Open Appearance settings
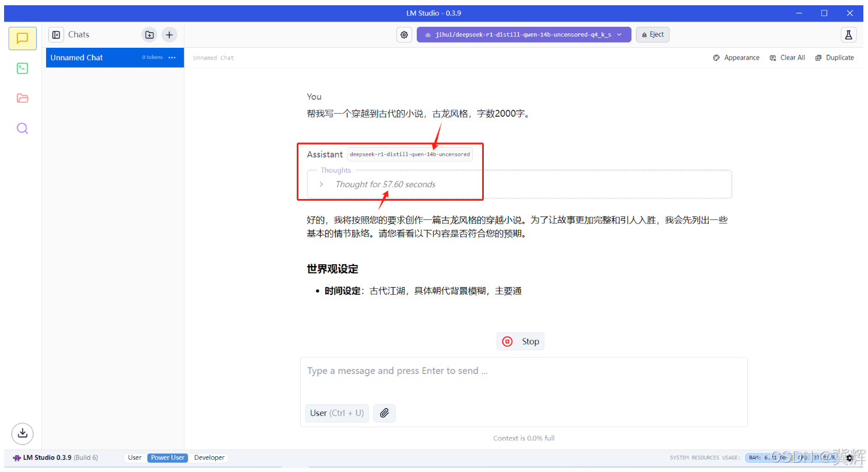Viewport: 868px width, 472px height. point(736,58)
